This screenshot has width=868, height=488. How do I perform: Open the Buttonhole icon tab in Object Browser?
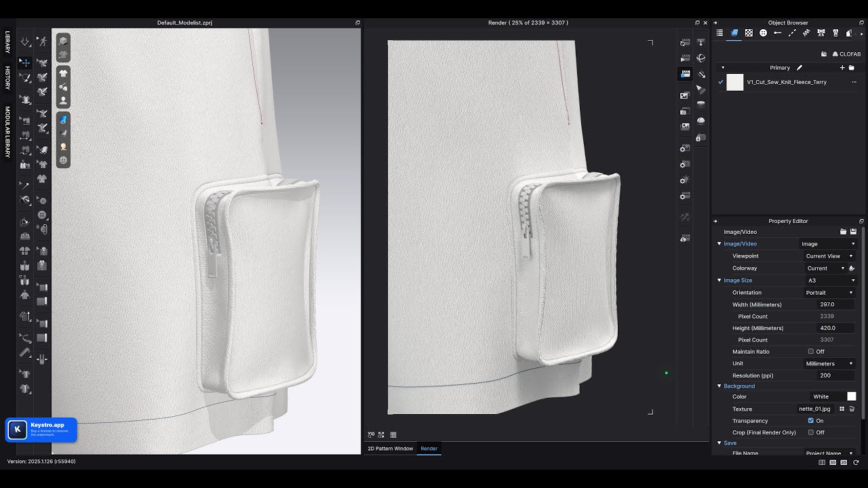778,33
